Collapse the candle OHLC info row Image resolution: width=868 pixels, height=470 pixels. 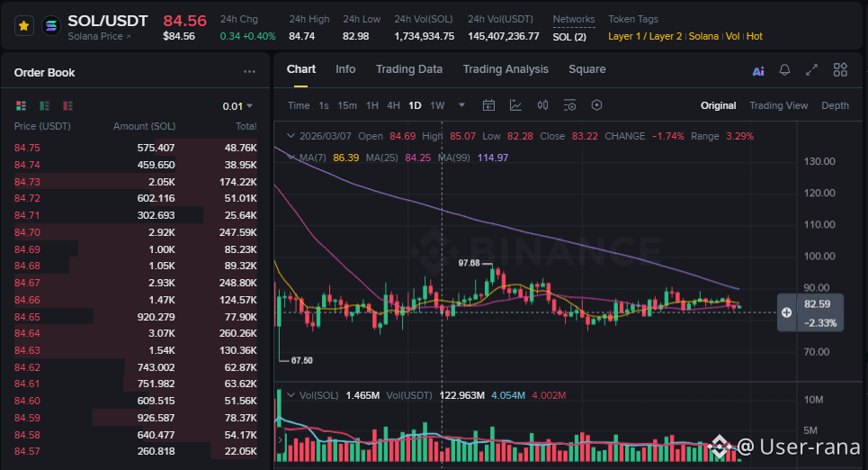291,136
